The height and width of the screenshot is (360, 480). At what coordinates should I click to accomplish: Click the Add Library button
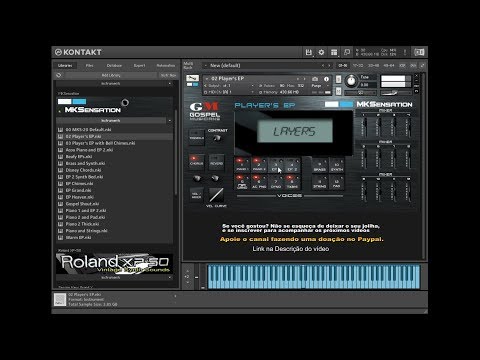click(x=111, y=75)
